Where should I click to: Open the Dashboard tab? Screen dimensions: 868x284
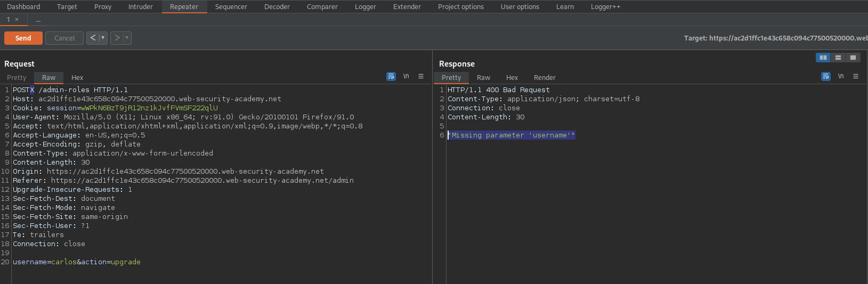23,6
